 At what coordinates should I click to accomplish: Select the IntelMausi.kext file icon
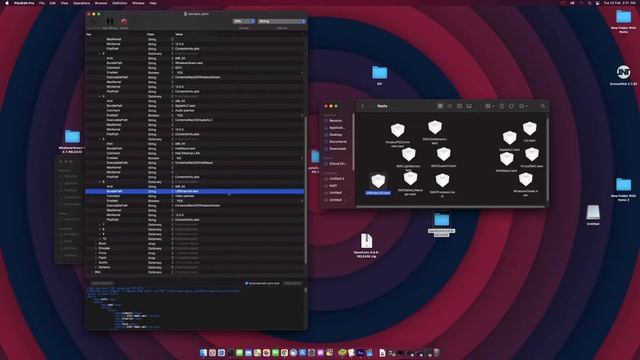[507, 159]
